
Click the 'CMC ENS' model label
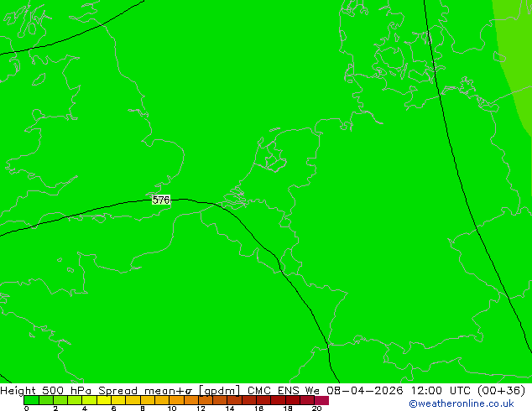pyautogui.click(x=274, y=391)
